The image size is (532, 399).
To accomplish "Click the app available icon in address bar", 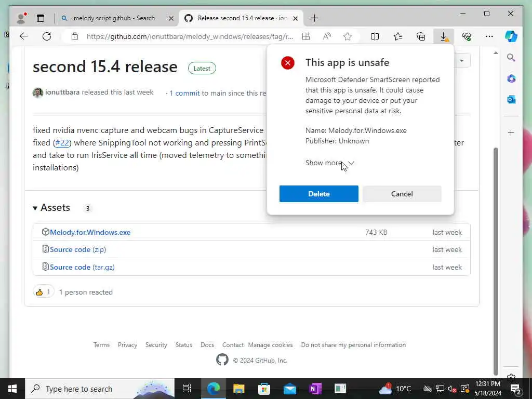I will coord(306,36).
